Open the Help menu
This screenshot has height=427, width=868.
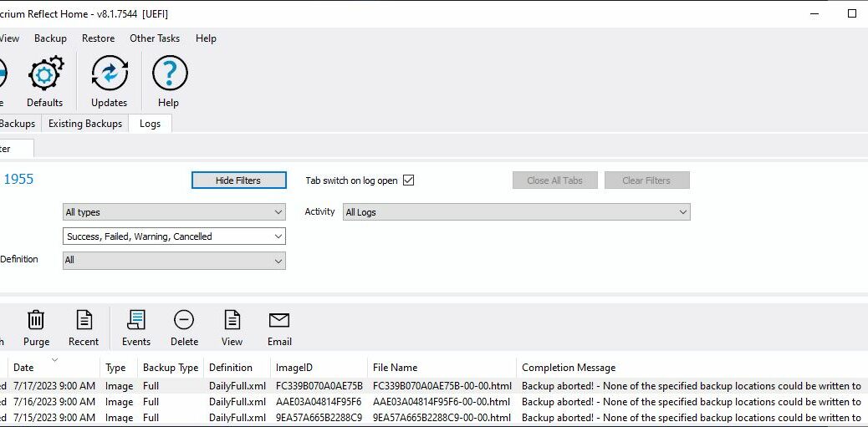click(x=206, y=38)
